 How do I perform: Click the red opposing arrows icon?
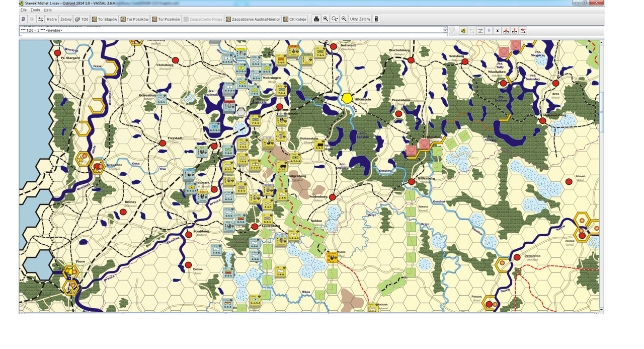523,31
